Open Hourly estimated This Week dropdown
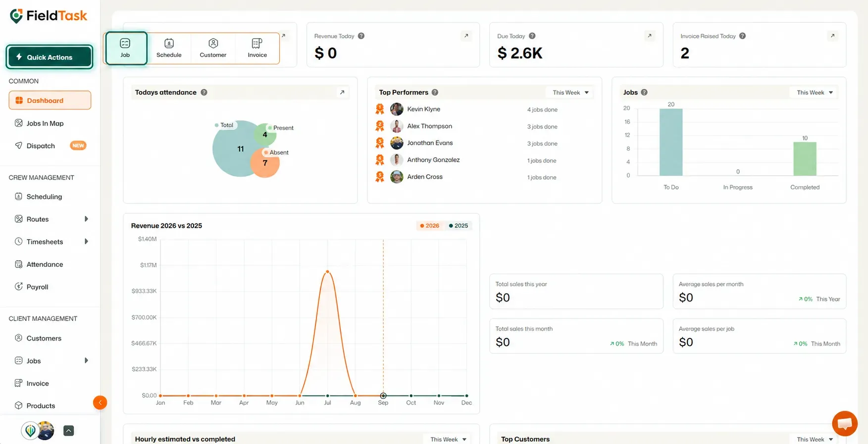 coord(448,440)
